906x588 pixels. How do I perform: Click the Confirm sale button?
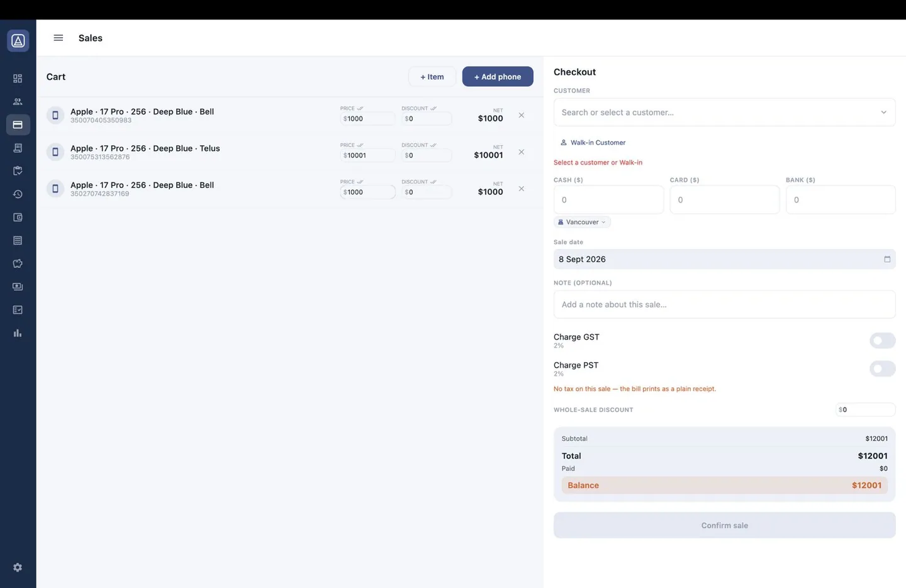pos(724,525)
